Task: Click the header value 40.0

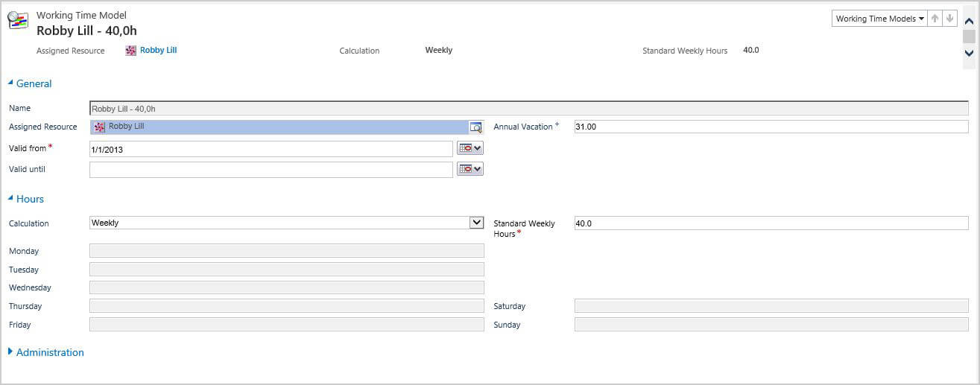Action: pyautogui.click(x=751, y=51)
